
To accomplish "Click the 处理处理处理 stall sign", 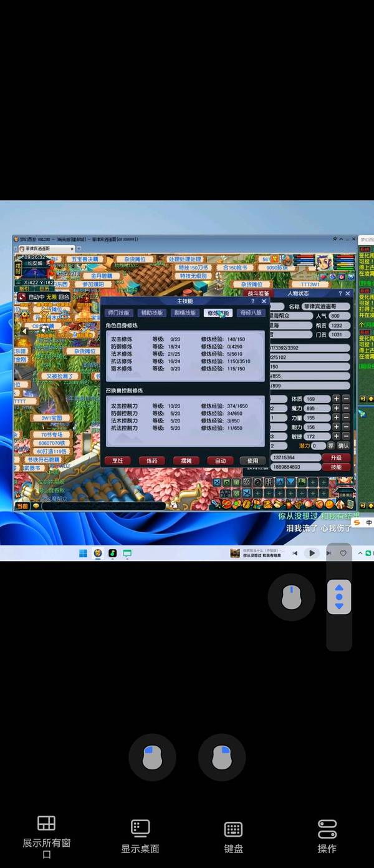I will (x=185, y=259).
